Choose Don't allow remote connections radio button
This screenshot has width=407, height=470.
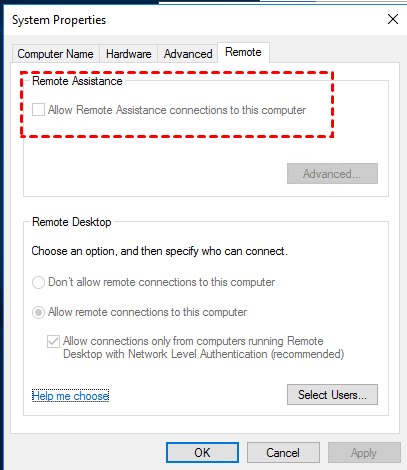(x=38, y=282)
